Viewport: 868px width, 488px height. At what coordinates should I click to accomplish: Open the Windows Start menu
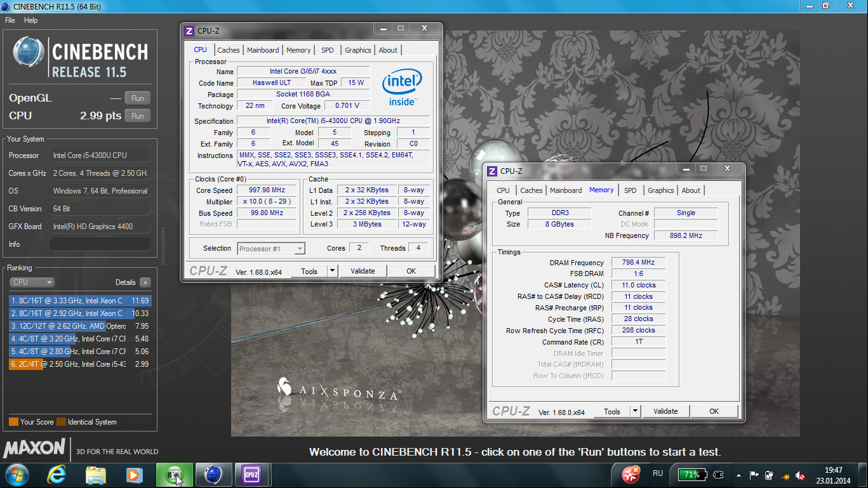[16, 475]
